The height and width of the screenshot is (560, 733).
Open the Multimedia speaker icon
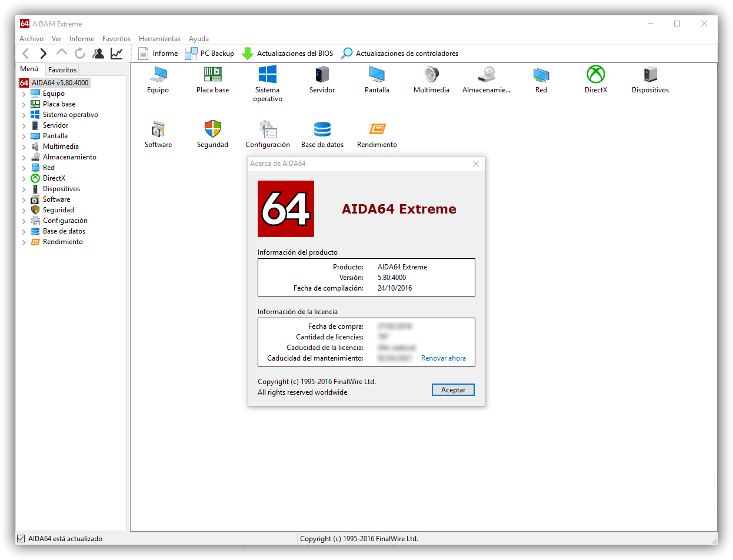(431, 74)
